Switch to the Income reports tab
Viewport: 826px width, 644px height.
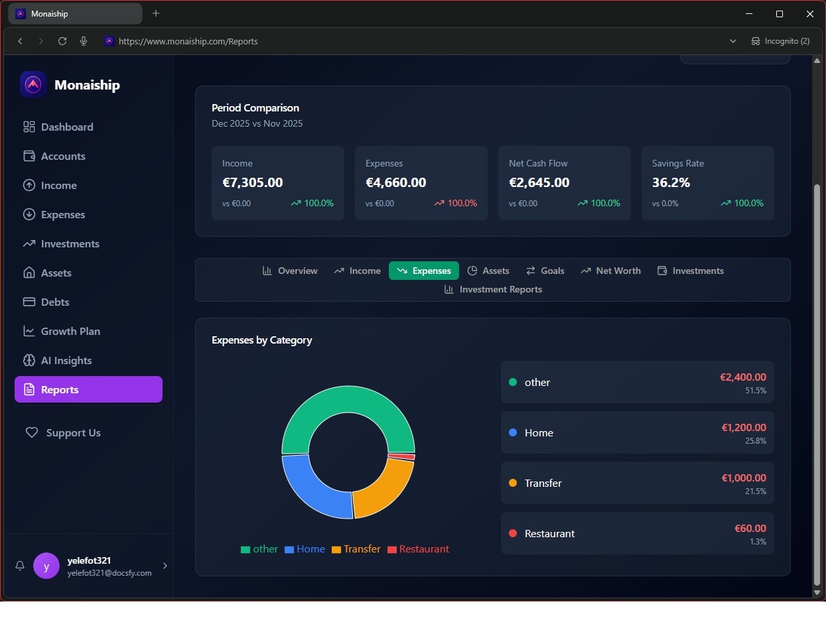click(x=357, y=271)
